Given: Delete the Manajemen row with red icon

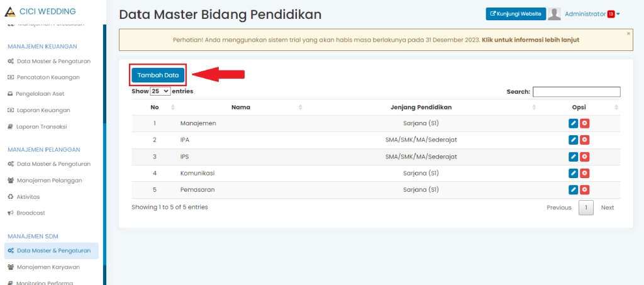Looking at the screenshot, I should point(585,123).
